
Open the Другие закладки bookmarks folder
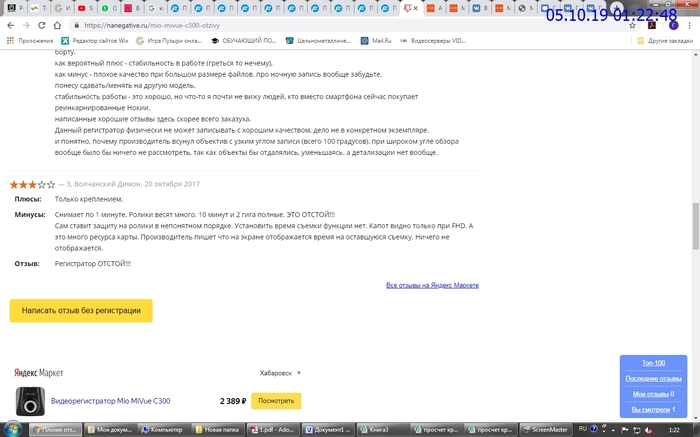click(663, 41)
